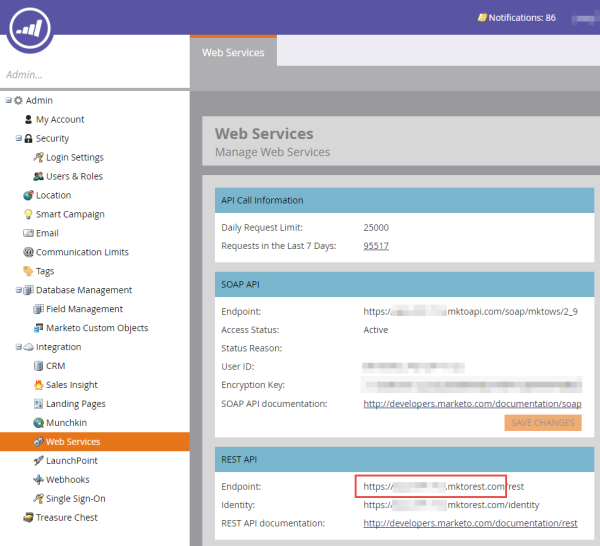Click the Users & Roles people icon
Image resolution: width=600 pixels, height=546 pixels.
coord(38,176)
